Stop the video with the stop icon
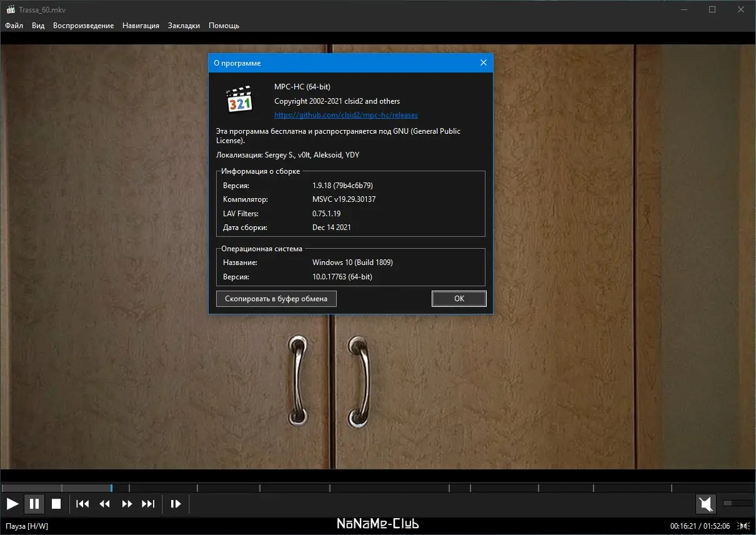Image resolution: width=756 pixels, height=535 pixels. 56,504
